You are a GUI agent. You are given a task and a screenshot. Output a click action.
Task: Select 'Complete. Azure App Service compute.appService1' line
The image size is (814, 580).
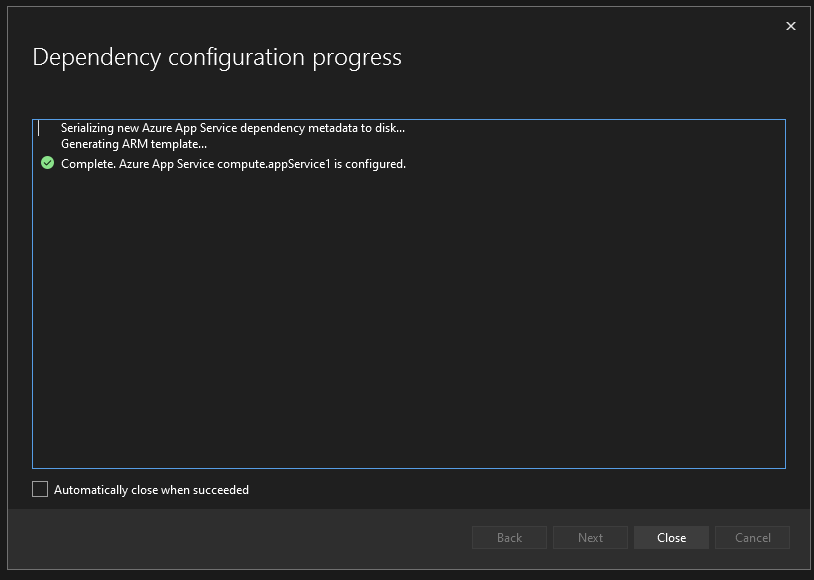[x=233, y=164]
